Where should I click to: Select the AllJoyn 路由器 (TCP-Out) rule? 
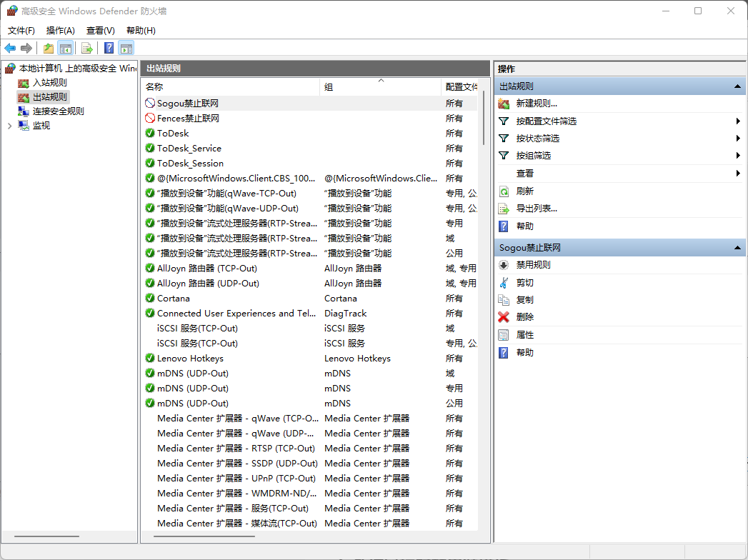click(x=311, y=268)
